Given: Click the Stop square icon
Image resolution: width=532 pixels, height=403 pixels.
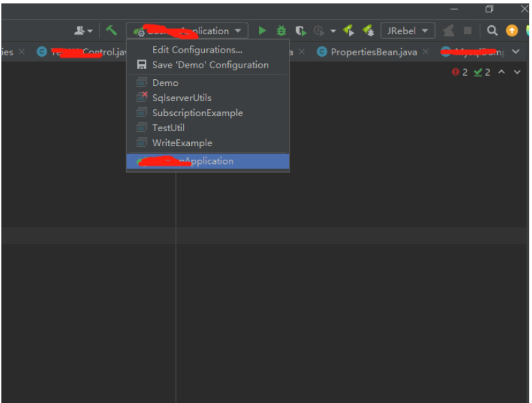Looking at the screenshot, I should click(x=468, y=31).
